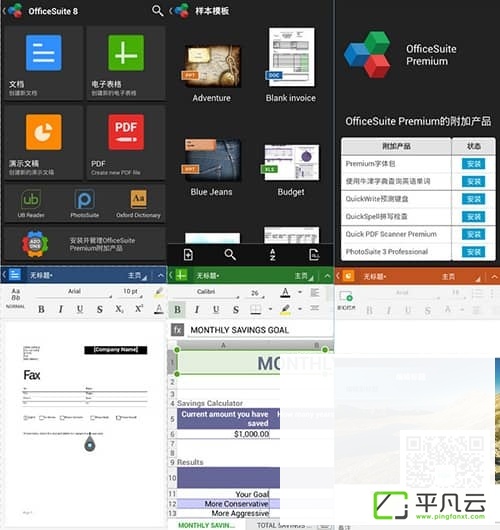Create a new 文档 document tile
500x530 pixels.
43,63
